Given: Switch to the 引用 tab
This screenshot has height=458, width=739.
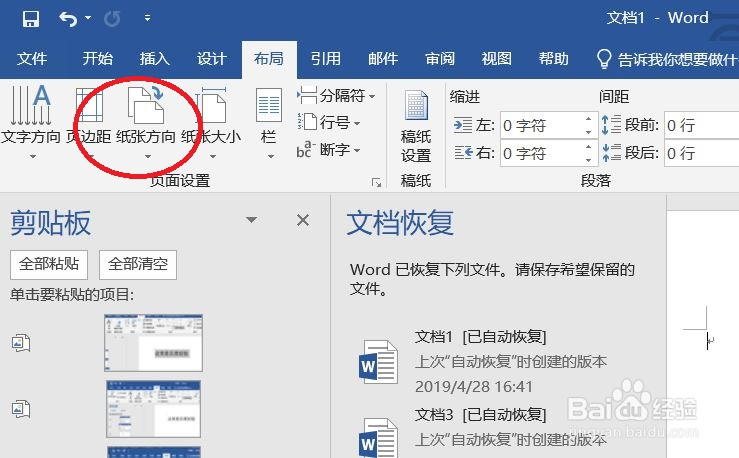Looking at the screenshot, I should pos(326,59).
